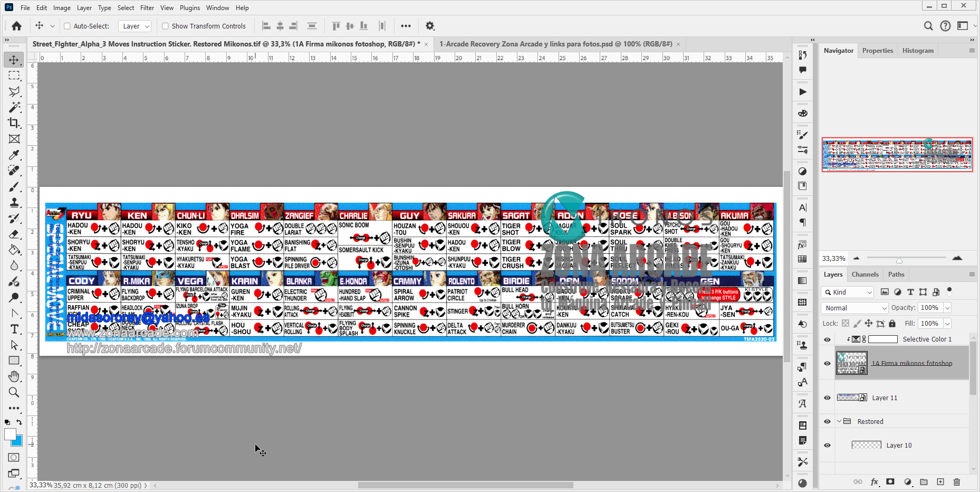The height and width of the screenshot is (492, 980).
Task: Select the Eraser tool
Action: tap(14, 234)
